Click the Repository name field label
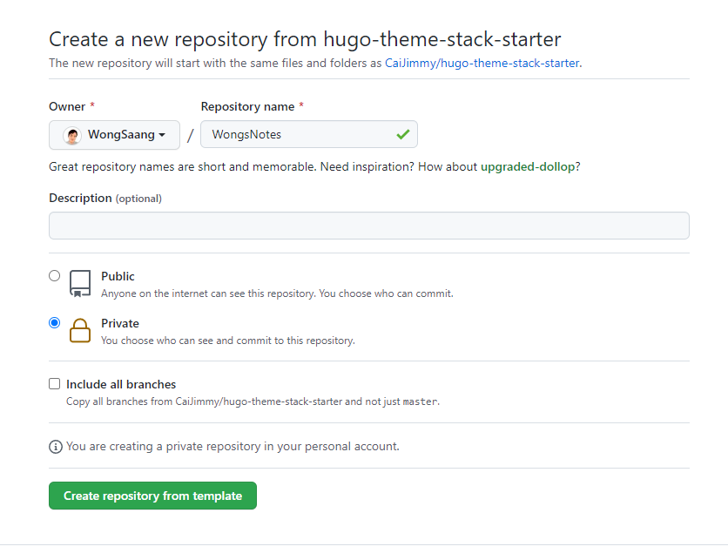 [247, 106]
